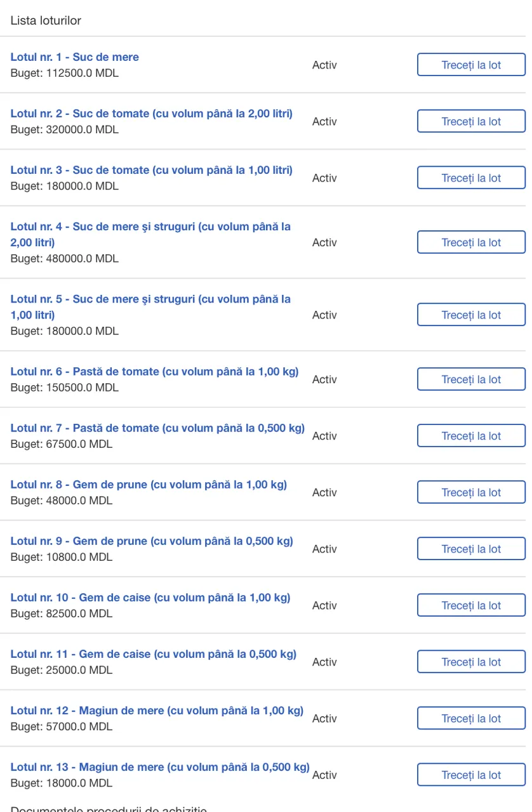Go to lot 10 via Treceți la lot
This screenshot has height=812, width=532.
coord(471,605)
